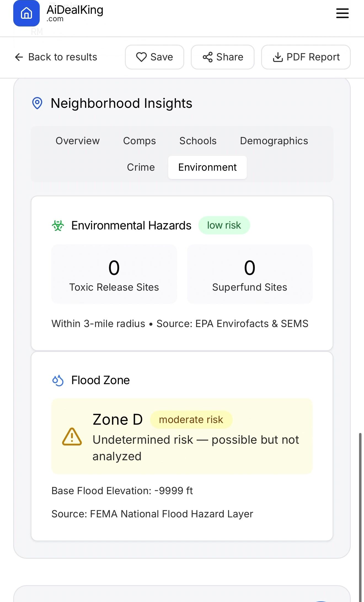Click the PDF download icon
The width and height of the screenshot is (364, 602).
coord(278,57)
